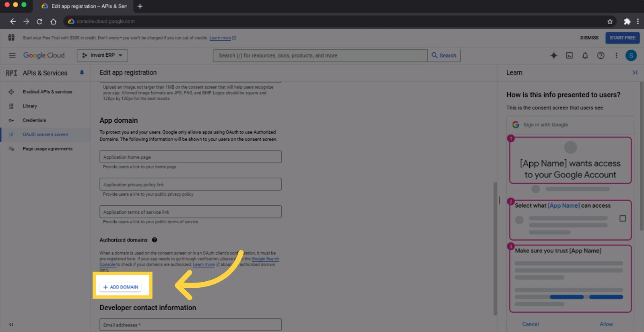This screenshot has height=332, width=644.
Task: Bookmark this page with the star icon
Action: [610, 21]
